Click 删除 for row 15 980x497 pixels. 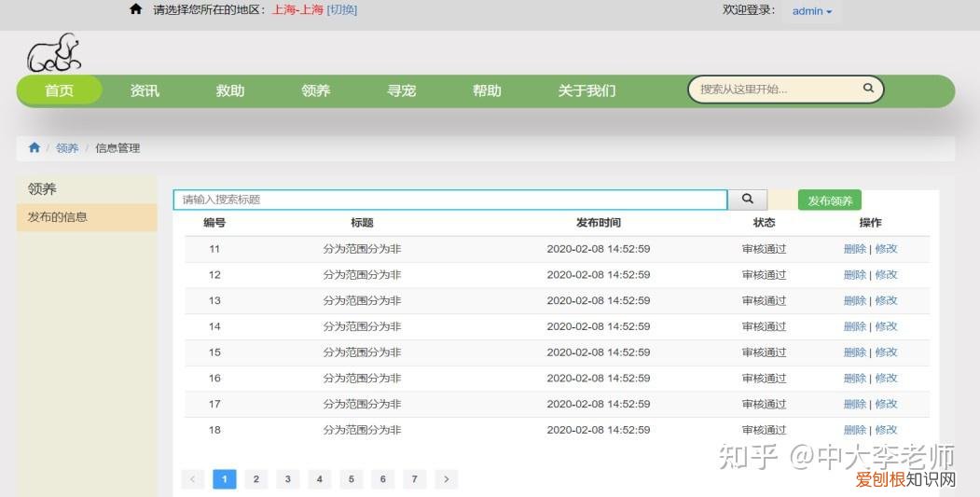coord(855,352)
